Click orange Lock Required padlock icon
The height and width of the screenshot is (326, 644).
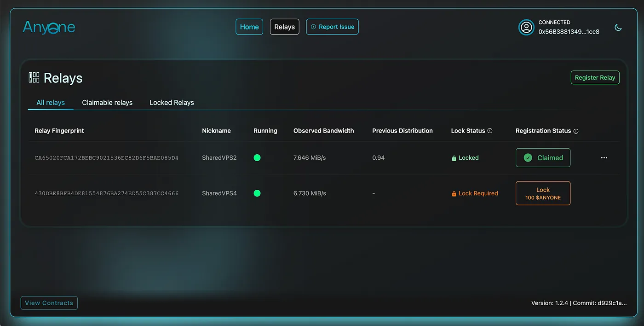tap(454, 194)
